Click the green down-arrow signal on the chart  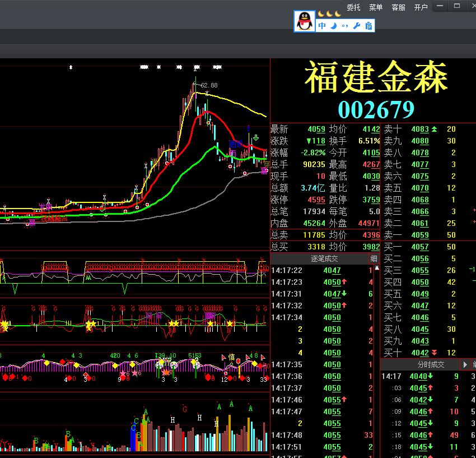[256, 137]
